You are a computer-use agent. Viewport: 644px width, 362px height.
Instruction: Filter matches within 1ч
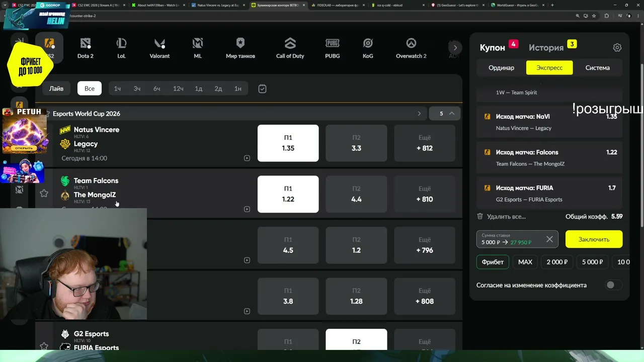click(117, 88)
